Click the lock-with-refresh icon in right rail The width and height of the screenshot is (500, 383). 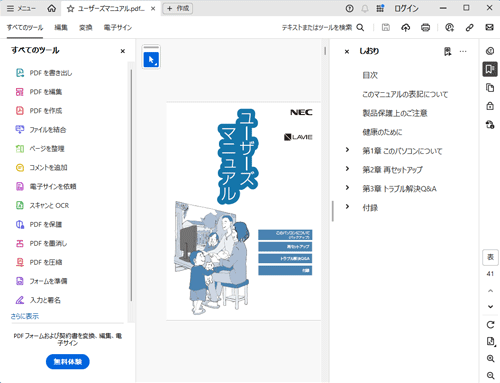[x=490, y=125]
